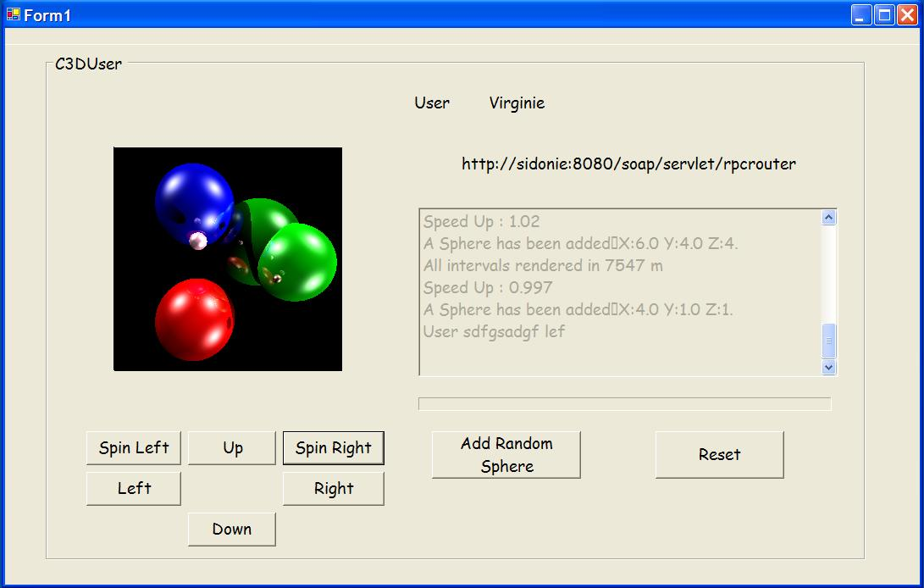Viewport: 924px width, 588px height.
Task: Click the log scrollbar thumb
Action: click(828, 341)
